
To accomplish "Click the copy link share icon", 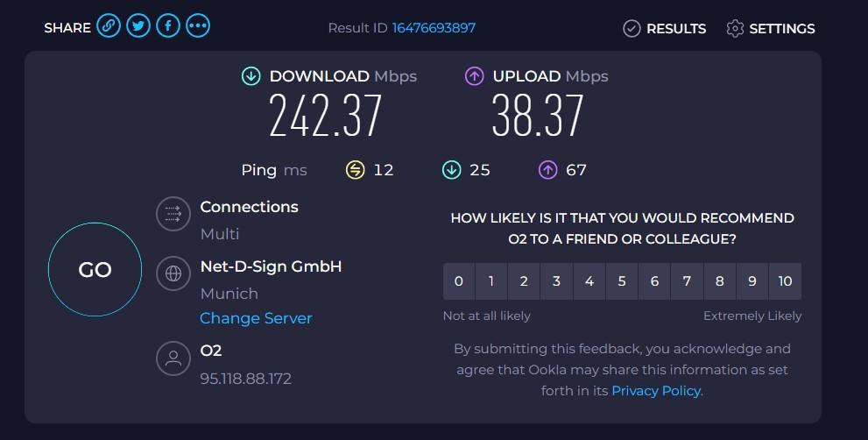I will click(109, 26).
